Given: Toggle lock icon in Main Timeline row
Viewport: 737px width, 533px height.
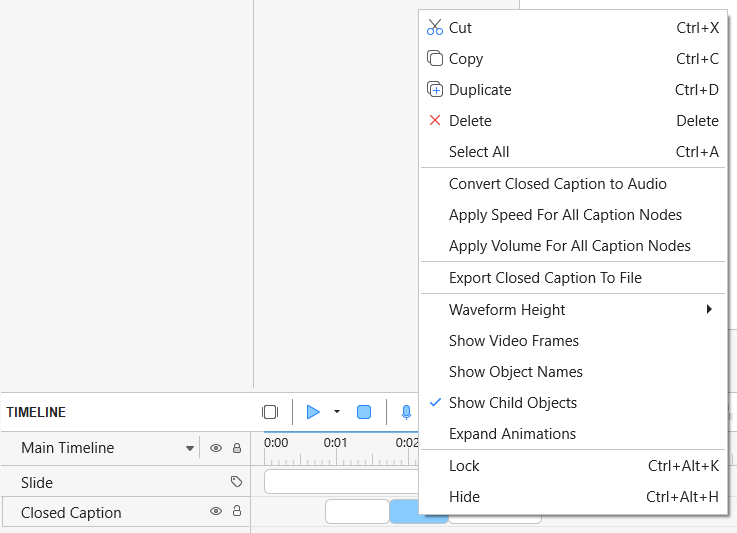Looking at the screenshot, I should [237, 448].
